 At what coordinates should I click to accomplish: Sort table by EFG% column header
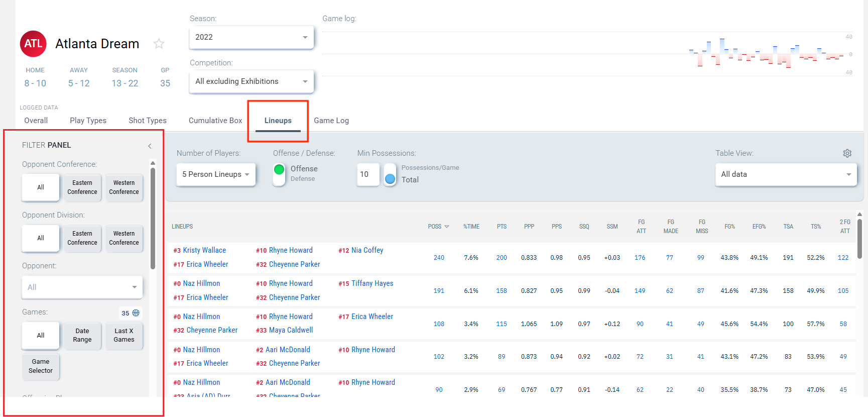coord(759,227)
